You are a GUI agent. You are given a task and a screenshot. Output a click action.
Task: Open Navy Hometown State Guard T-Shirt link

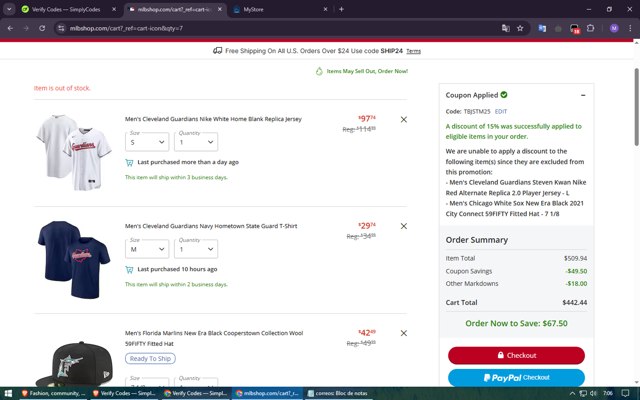(211, 226)
